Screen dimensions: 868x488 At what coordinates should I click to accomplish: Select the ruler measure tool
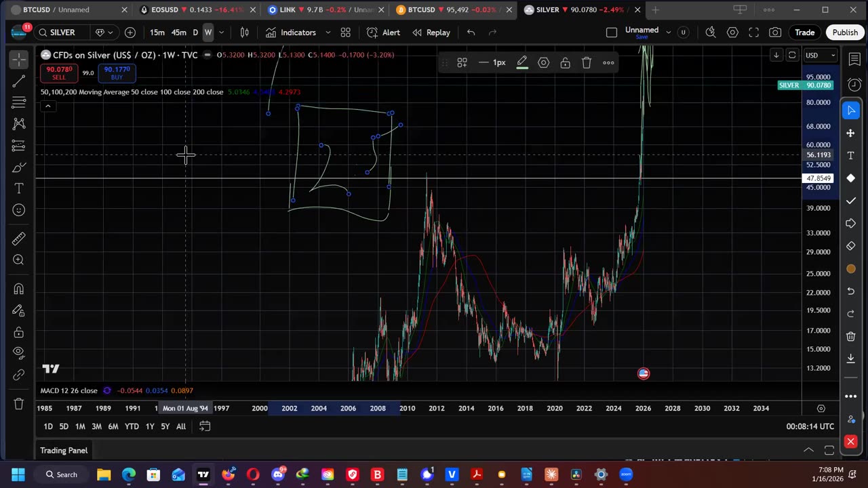tap(19, 239)
